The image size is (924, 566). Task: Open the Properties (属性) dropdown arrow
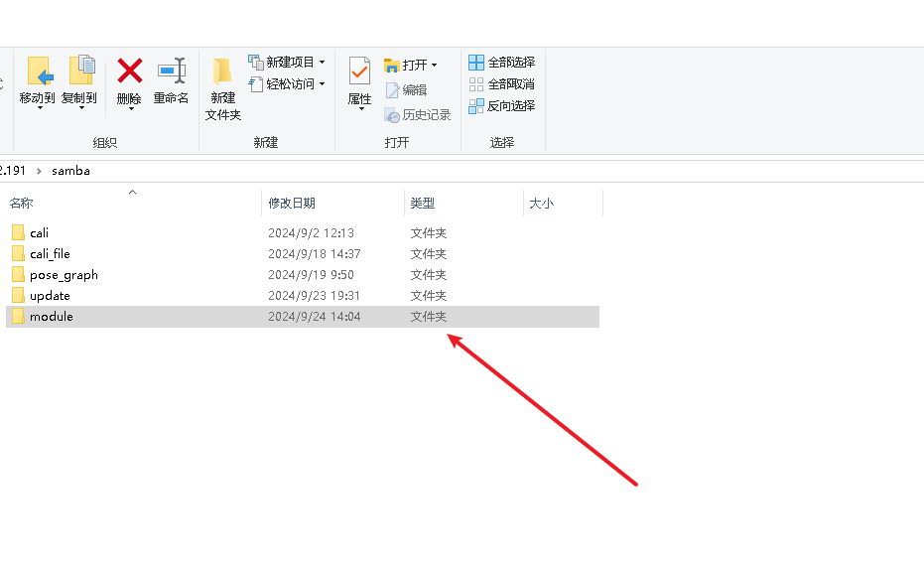pos(361,109)
